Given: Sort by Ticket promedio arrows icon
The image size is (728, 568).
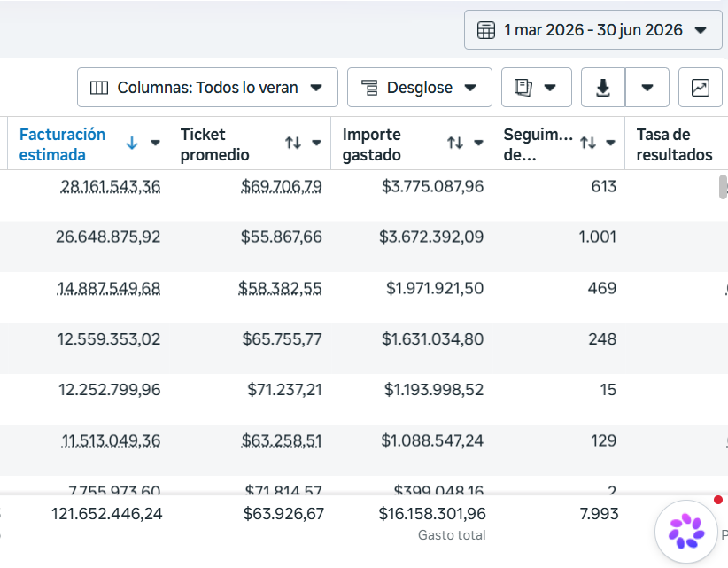Looking at the screenshot, I should coord(293,143).
